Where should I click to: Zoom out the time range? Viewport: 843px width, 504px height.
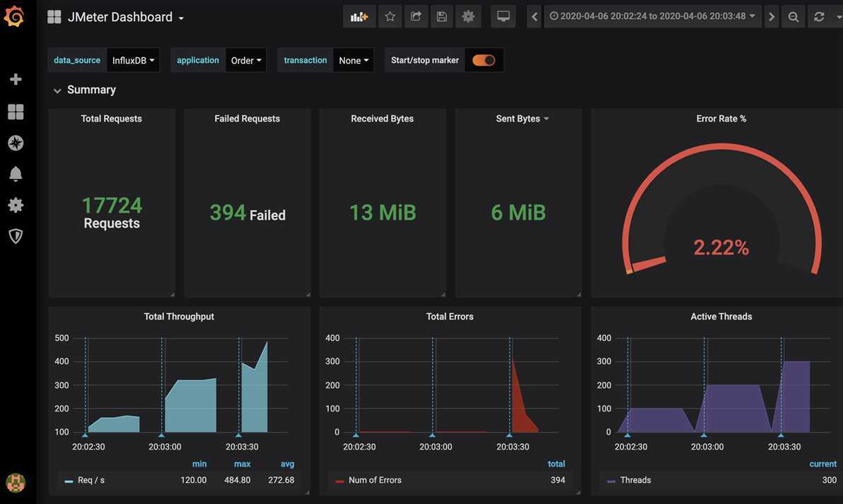[793, 17]
